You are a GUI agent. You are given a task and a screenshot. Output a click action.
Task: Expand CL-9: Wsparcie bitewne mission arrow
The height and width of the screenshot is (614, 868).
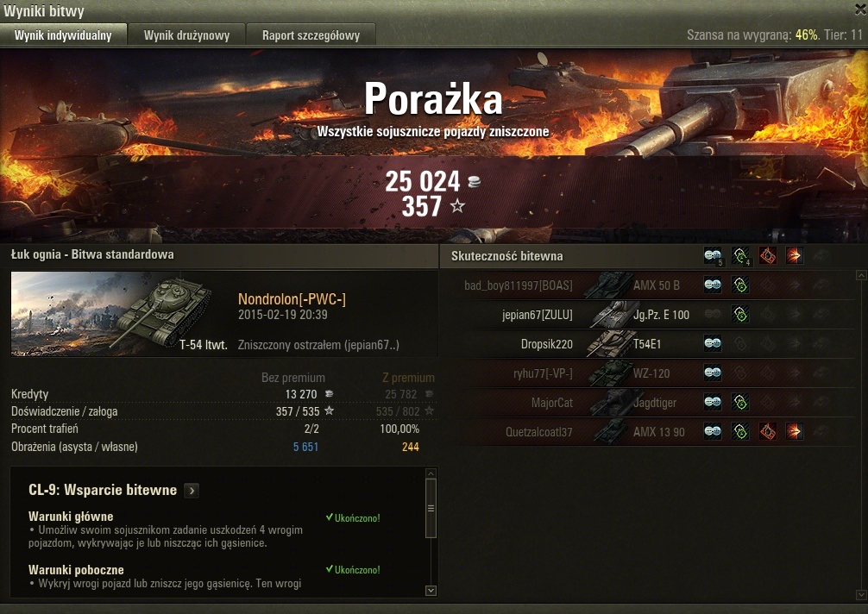coord(192,490)
